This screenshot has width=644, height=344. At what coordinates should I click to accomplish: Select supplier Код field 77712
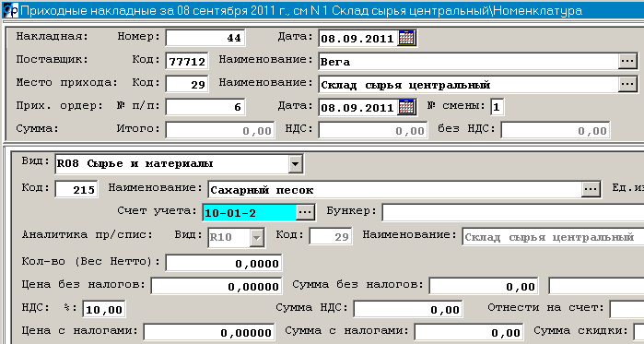(x=187, y=61)
